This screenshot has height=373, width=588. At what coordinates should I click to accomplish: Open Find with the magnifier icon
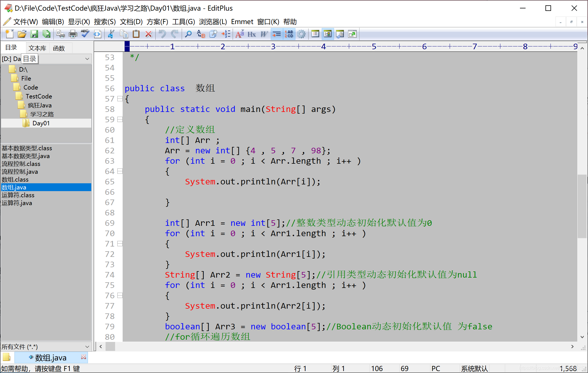pos(188,34)
